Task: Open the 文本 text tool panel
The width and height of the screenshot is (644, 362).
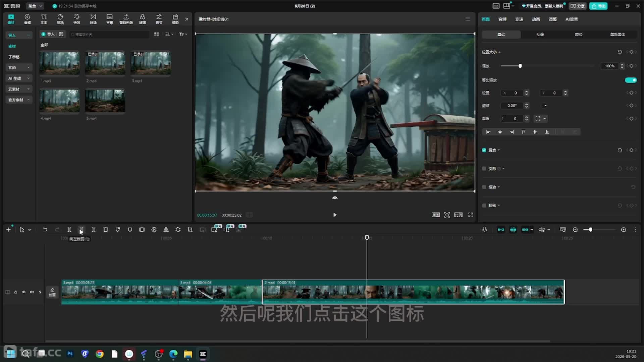Action: click(x=44, y=19)
